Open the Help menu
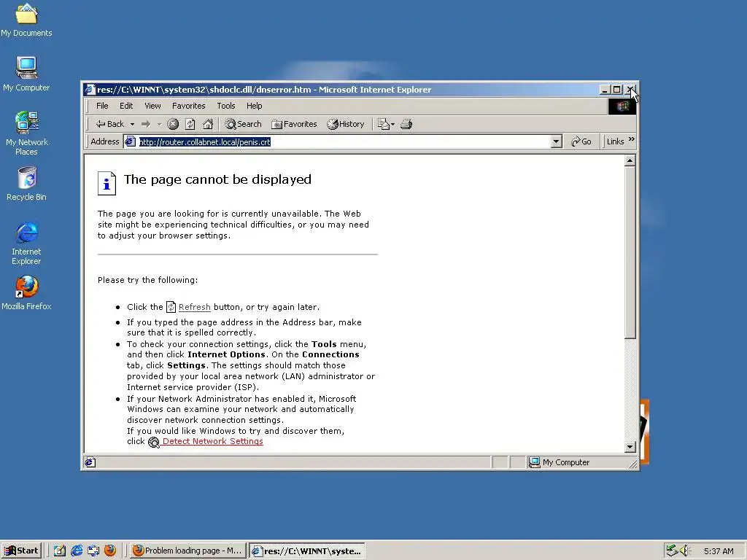This screenshot has height=560, width=747. click(254, 106)
